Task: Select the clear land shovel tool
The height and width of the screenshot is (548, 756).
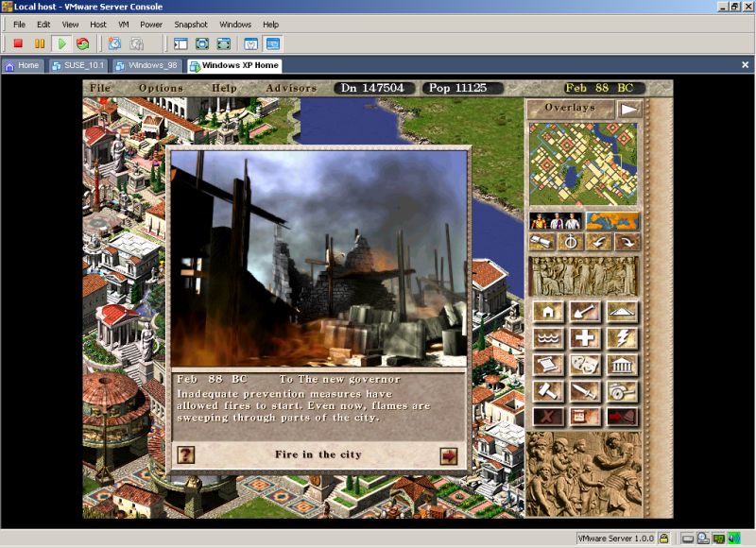Action: point(583,312)
